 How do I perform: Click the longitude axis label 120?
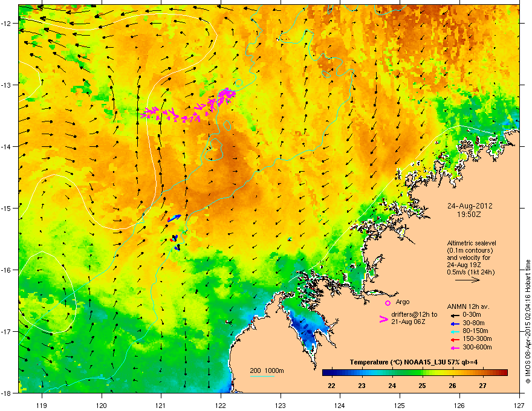(102, 405)
